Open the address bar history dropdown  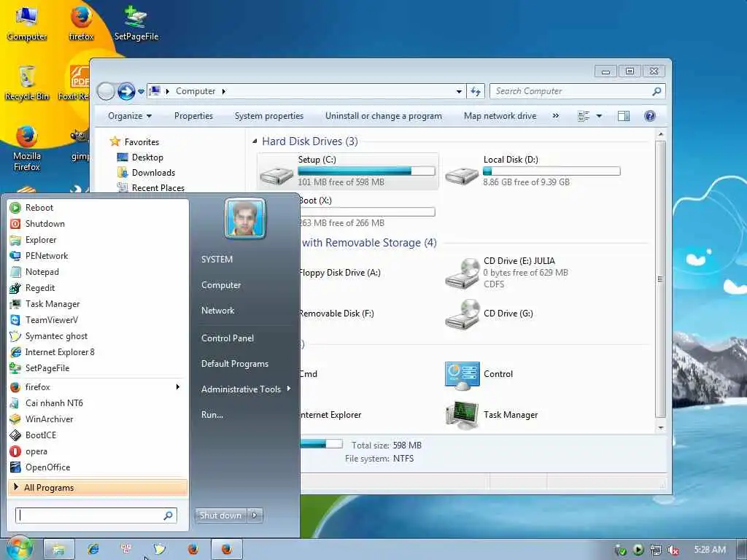[x=458, y=91]
